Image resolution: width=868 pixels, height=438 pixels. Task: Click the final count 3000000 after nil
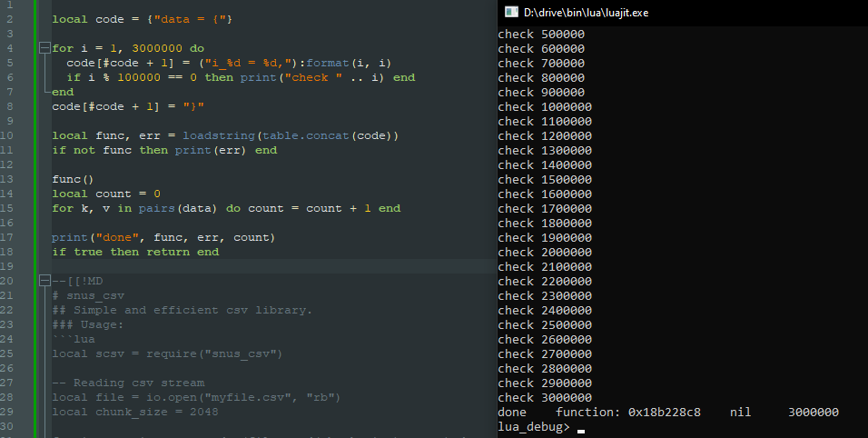814,413
